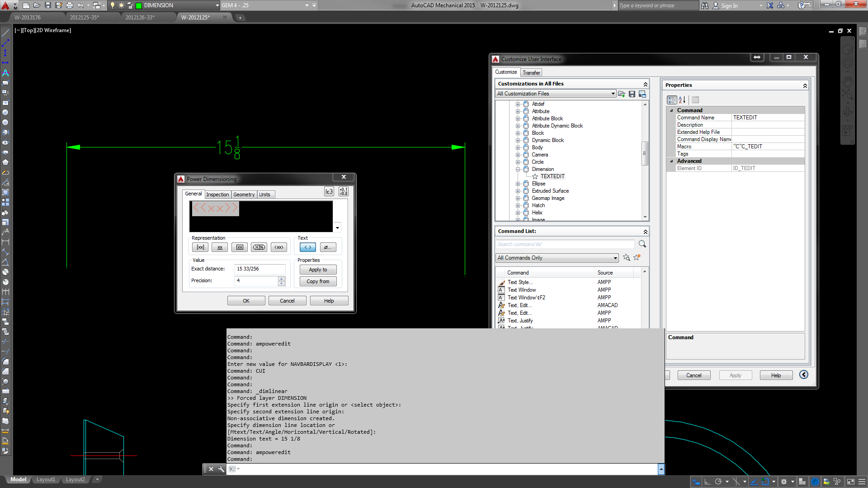
Task: Open the All Customization Files dropdown
Action: click(x=613, y=94)
